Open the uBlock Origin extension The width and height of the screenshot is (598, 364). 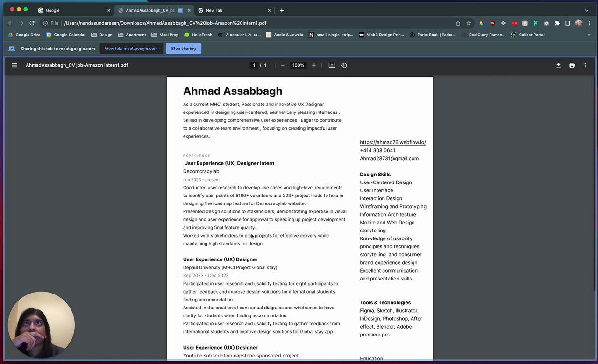(493, 23)
